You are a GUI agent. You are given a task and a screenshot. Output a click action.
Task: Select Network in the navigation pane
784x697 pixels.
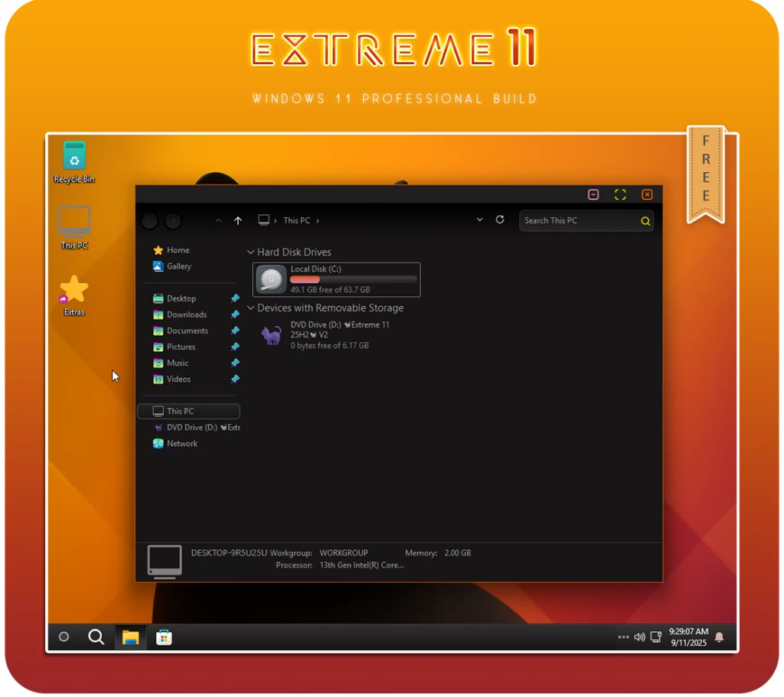click(x=181, y=444)
